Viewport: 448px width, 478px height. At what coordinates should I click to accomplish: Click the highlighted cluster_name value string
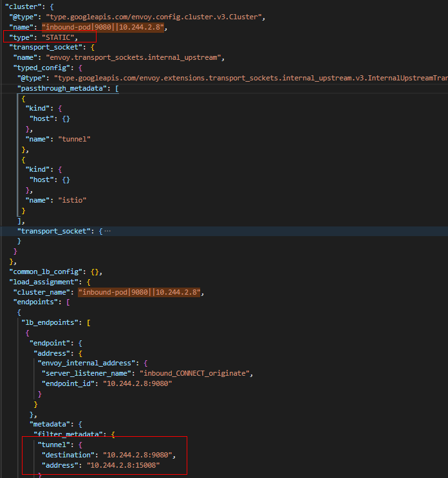pos(140,292)
